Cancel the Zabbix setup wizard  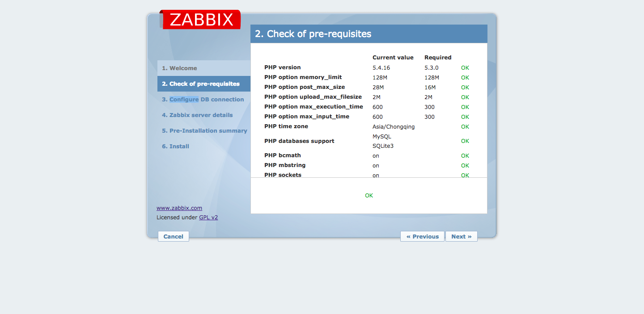coord(174,236)
